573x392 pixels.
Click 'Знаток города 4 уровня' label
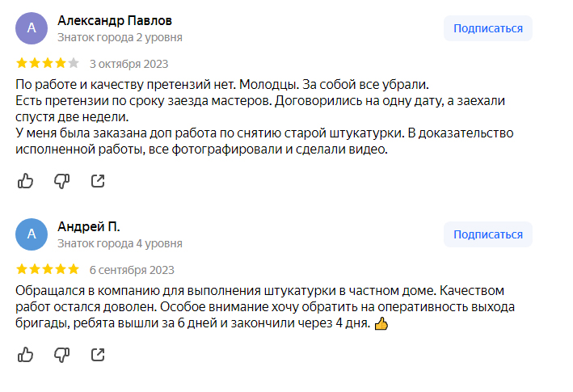click(x=120, y=243)
